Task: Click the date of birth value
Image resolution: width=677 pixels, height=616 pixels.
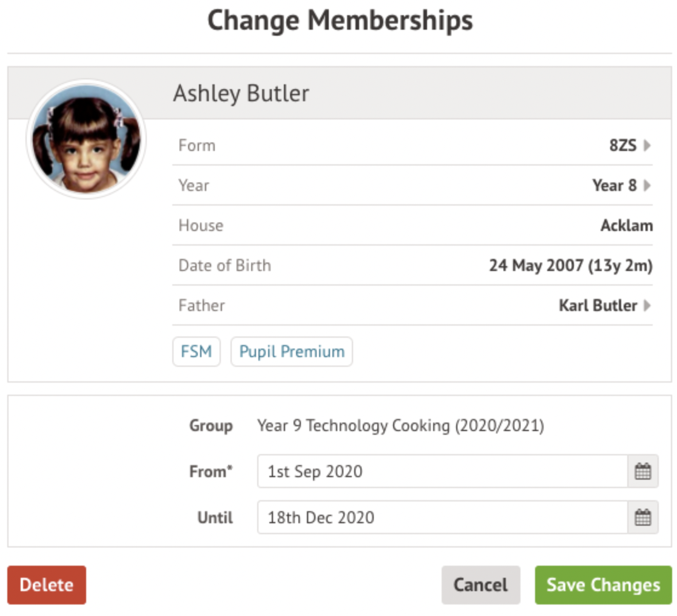Action: tap(570, 266)
